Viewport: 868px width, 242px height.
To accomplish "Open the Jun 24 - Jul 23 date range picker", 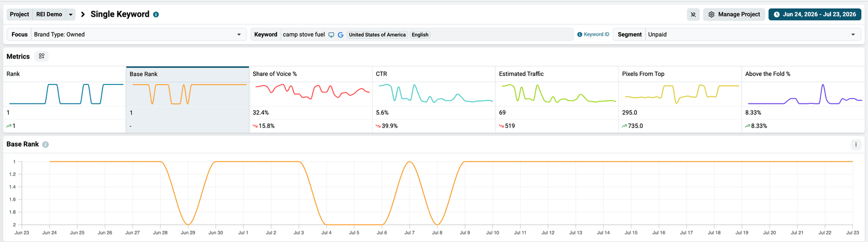I will (x=815, y=15).
